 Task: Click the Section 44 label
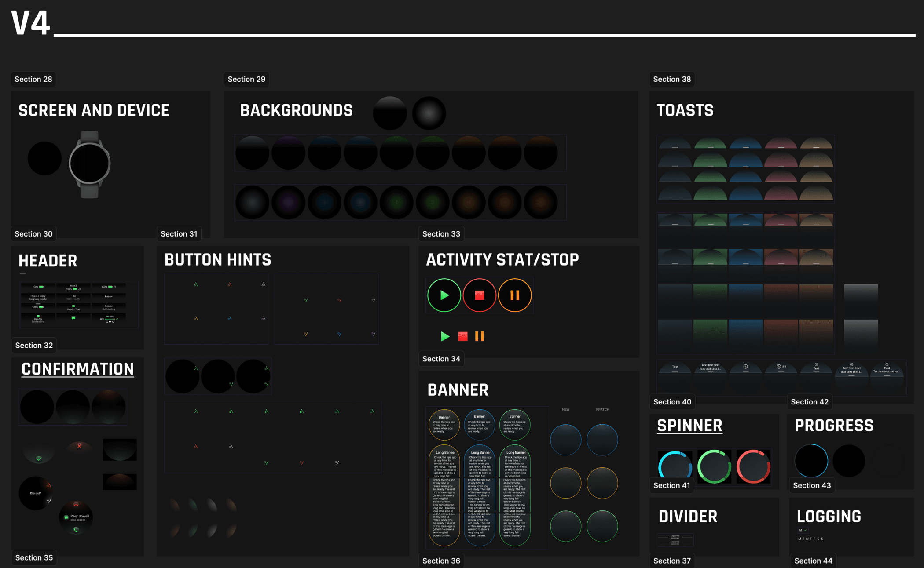click(x=813, y=561)
